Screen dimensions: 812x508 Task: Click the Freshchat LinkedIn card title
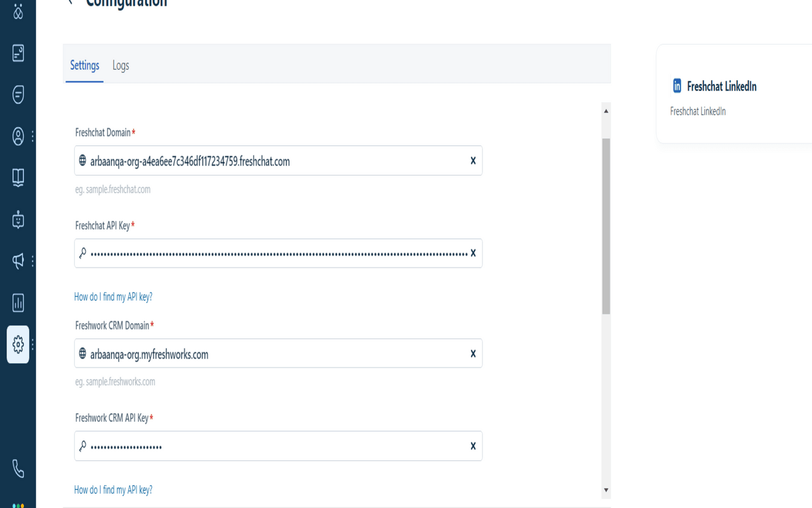[721, 86]
